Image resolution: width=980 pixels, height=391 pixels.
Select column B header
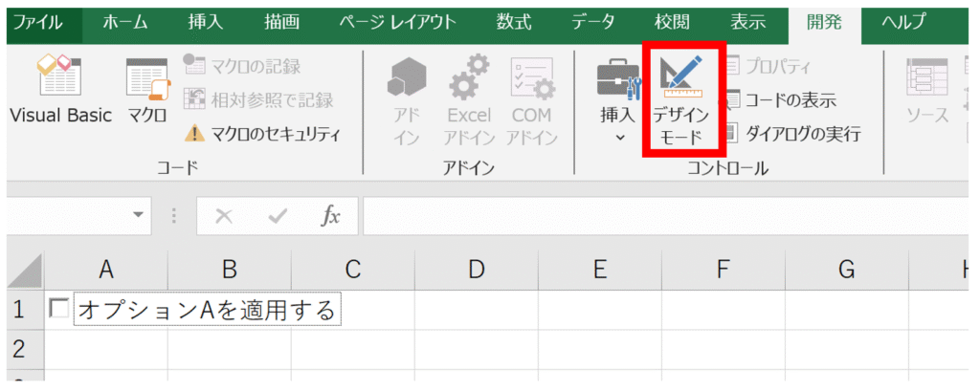tap(230, 270)
